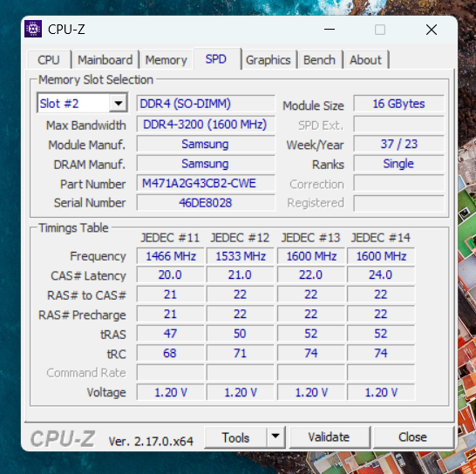Click the Ranks value Single
Image resolution: width=476 pixels, height=474 pixels.
(398, 164)
